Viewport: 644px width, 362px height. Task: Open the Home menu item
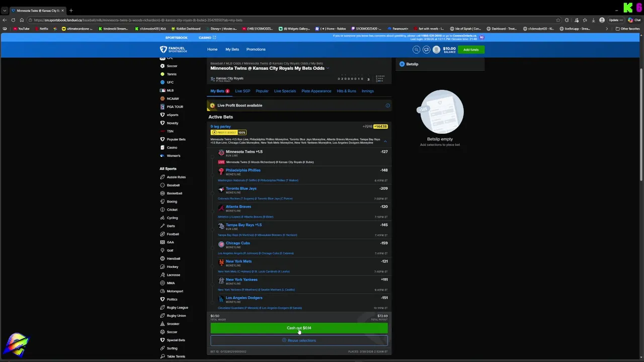click(212, 49)
